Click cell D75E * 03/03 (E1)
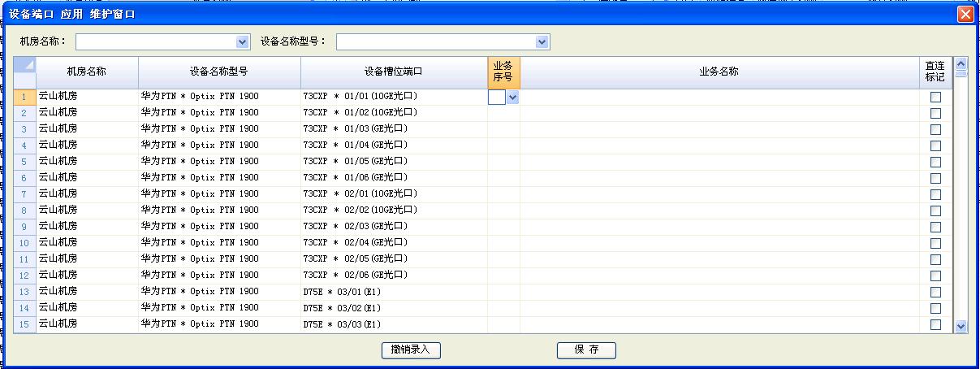 (x=394, y=324)
